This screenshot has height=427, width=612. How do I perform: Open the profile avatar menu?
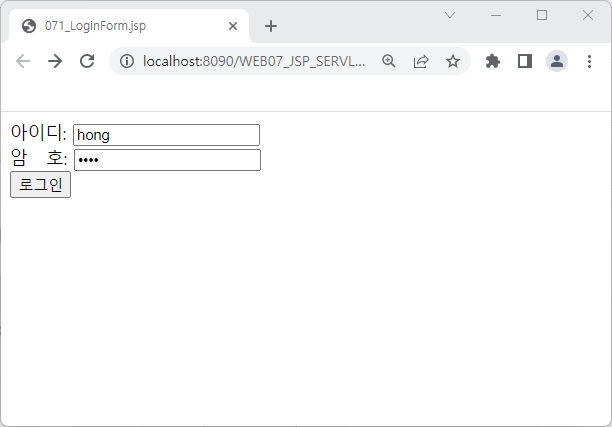[557, 61]
